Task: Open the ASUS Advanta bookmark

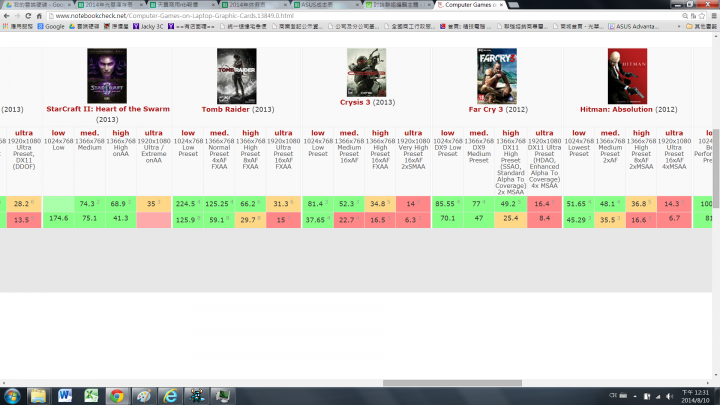Action: [x=634, y=27]
